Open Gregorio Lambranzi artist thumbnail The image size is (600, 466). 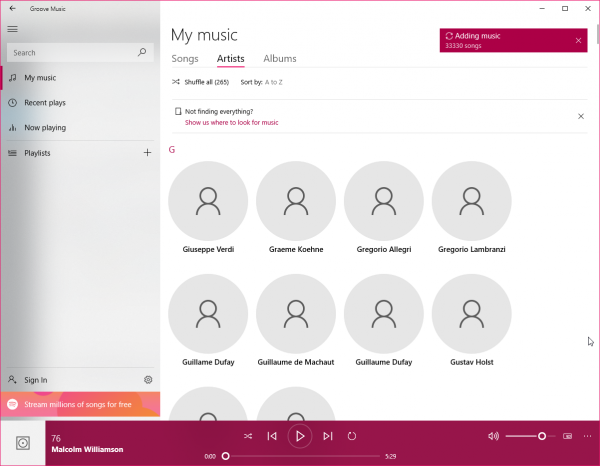point(472,201)
